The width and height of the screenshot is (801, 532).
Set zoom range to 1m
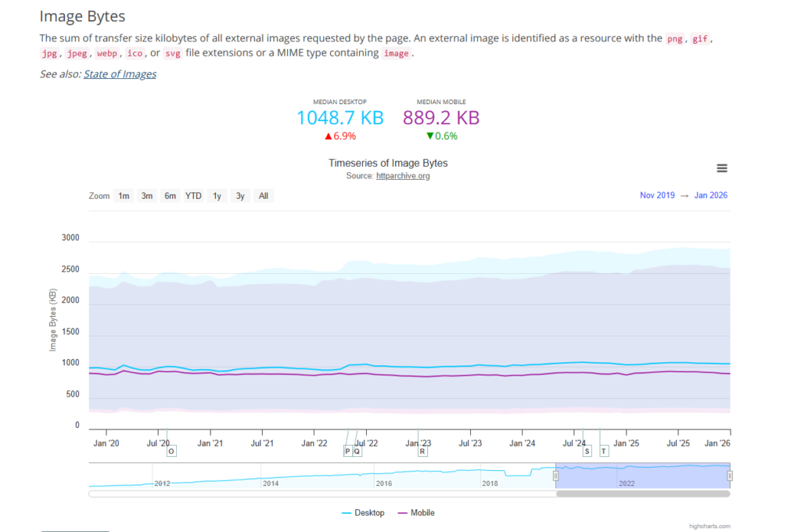[124, 196]
